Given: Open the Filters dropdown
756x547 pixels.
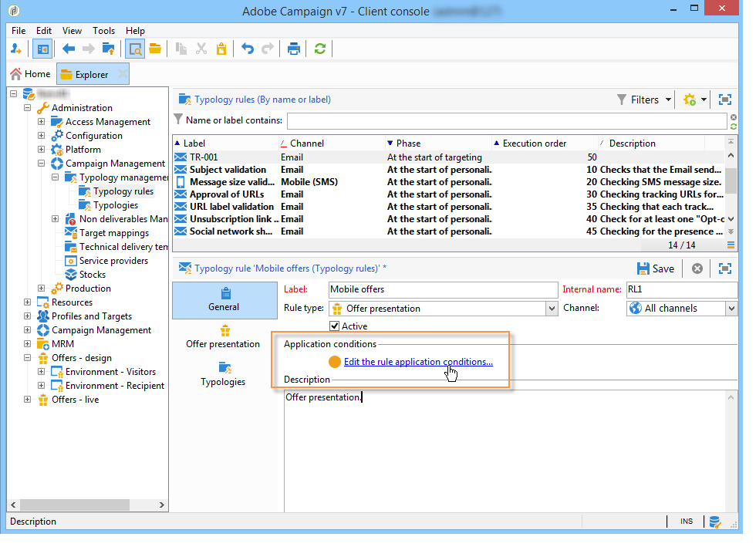Looking at the screenshot, I should point(644,100).
